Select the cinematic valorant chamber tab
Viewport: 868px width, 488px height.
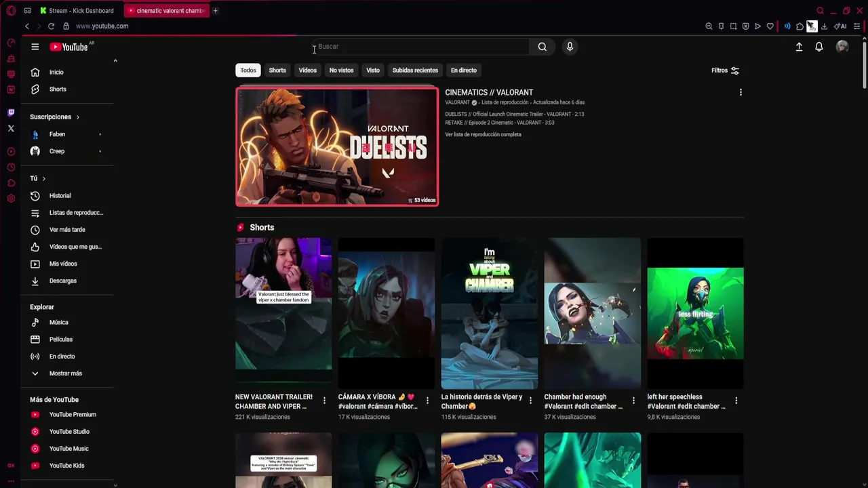167,11
